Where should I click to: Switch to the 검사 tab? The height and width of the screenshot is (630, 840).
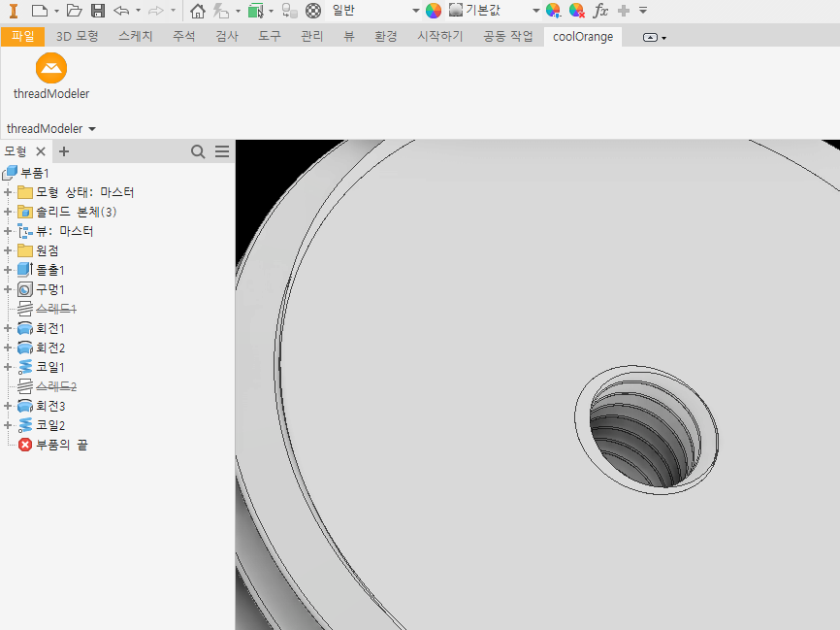click(x=227, y=36)
